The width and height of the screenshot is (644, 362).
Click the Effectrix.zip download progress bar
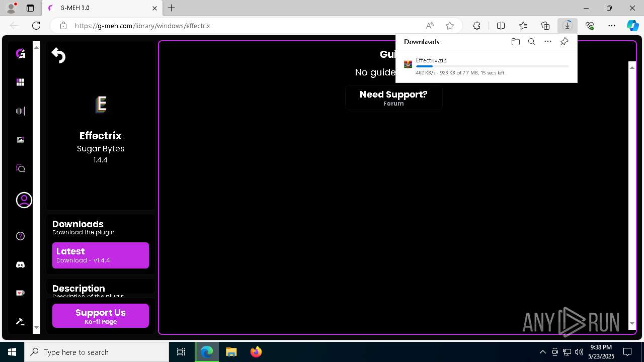492,66
